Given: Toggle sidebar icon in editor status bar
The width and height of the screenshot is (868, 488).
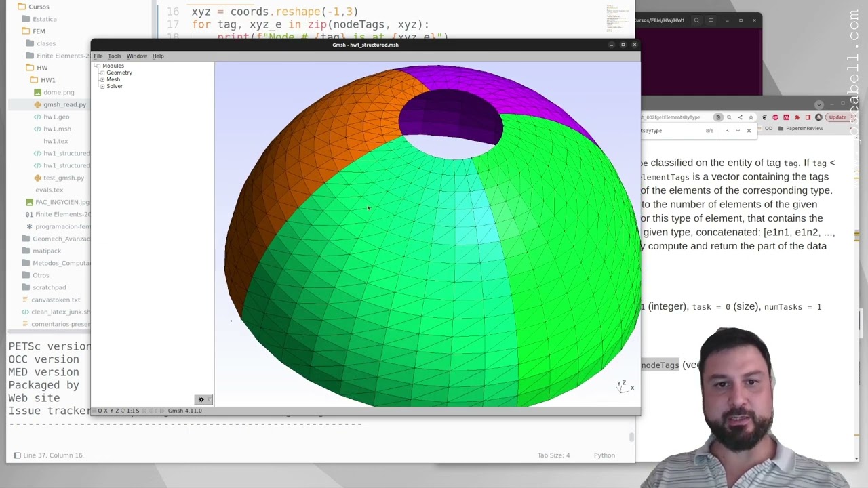Looking at the screenshot, I should 17,455.
